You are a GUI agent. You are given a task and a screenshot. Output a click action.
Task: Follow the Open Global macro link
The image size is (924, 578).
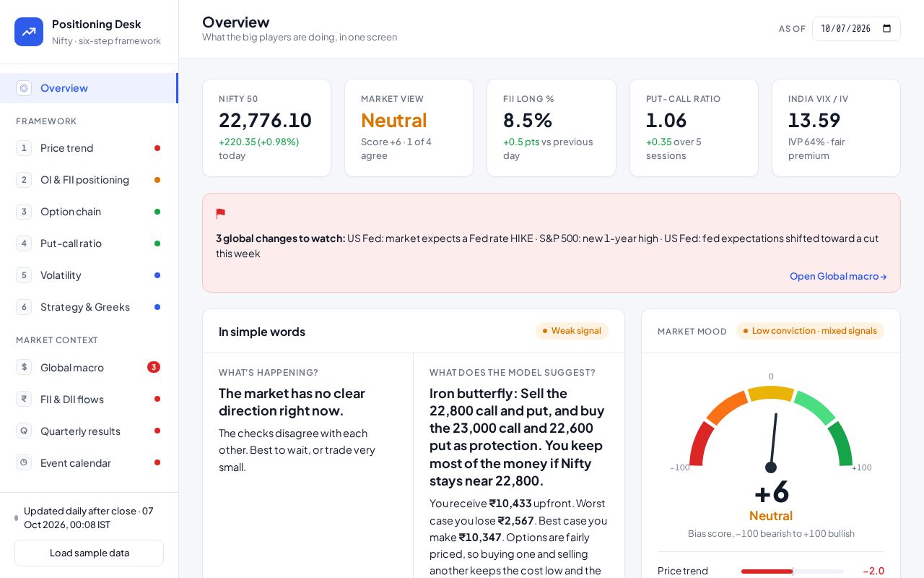tap(838, 276)
